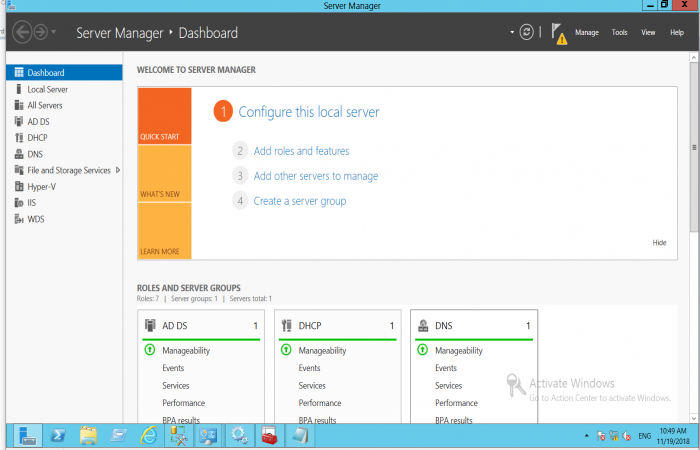Expand File and Storage Services arrow
The height and width of the screenshot is (450, 700).
tap(118, 170)
